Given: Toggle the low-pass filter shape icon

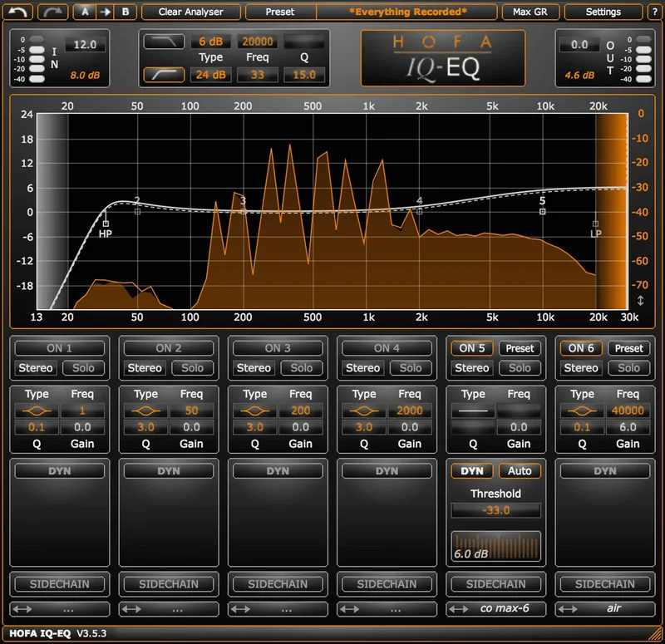Looking at the screenshot, I should [164, 42].
